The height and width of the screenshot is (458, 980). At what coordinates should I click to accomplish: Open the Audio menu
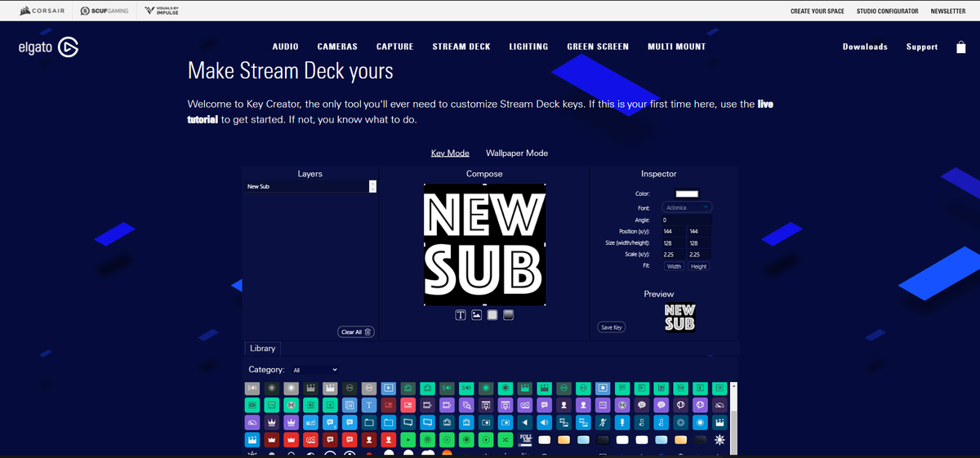285,47
